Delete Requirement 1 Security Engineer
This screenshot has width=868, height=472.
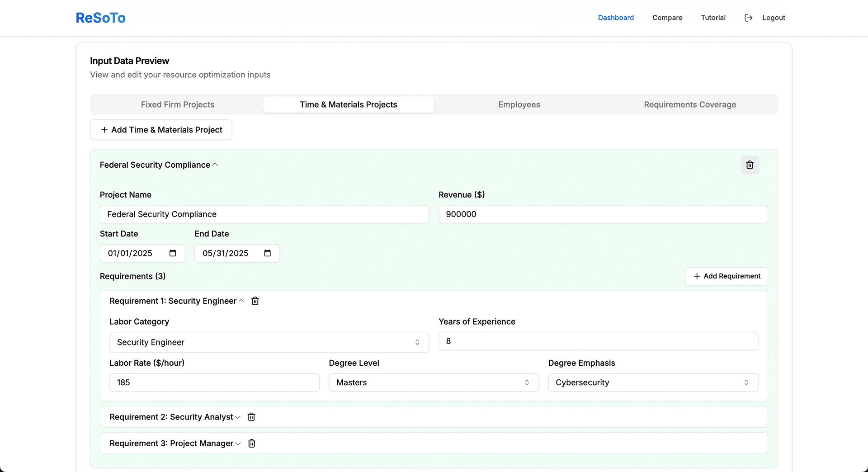255,301
